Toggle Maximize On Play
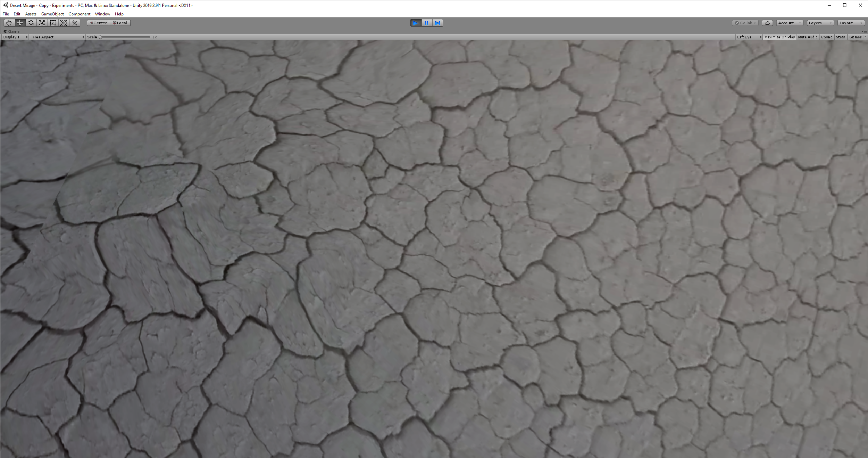 (779, 37)
